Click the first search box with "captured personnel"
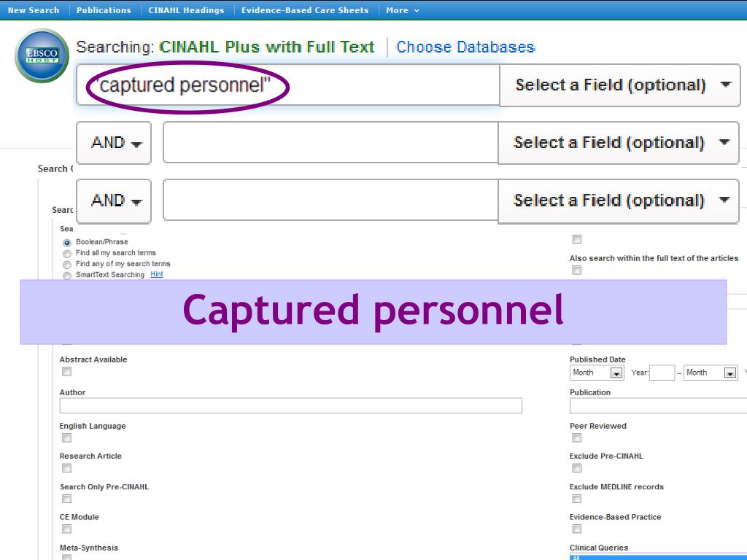The image size is (747, 560). (287, 85)
